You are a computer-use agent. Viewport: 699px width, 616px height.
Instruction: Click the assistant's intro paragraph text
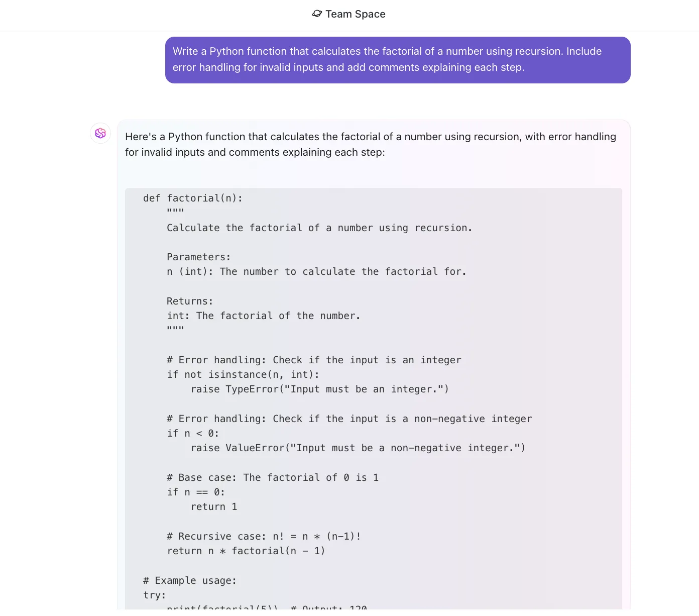point(371,144)
